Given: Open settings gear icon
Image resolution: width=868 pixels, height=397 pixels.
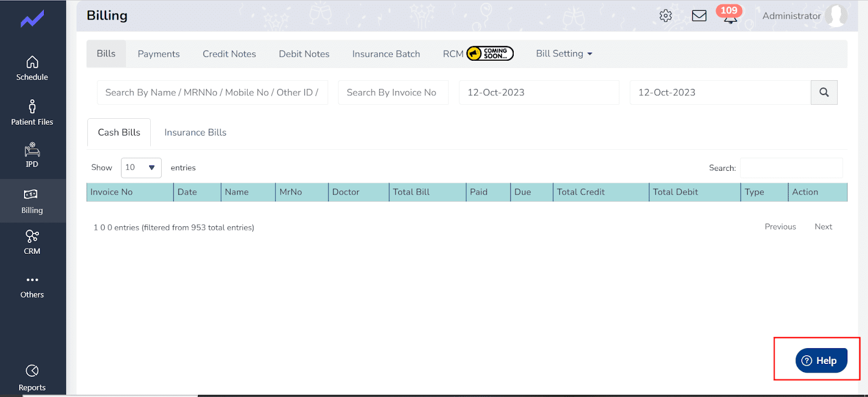Looking at the screenshot, I should tap(666, 16).
